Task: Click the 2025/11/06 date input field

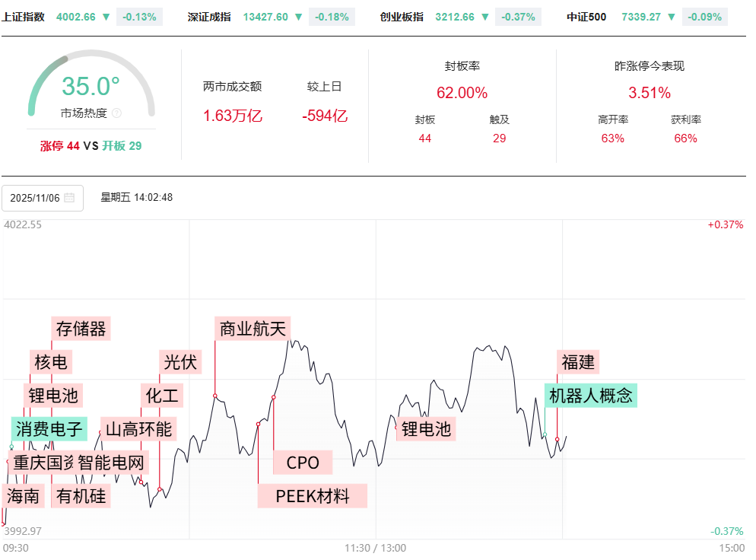Action: click(35, 198)
